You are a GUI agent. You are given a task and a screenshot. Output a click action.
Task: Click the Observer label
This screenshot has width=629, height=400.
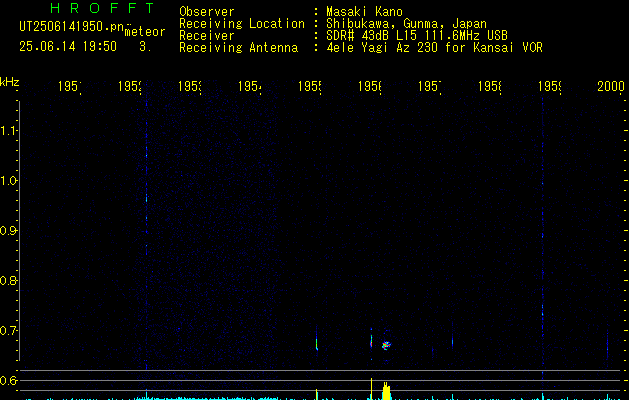[x=207, y=11]
